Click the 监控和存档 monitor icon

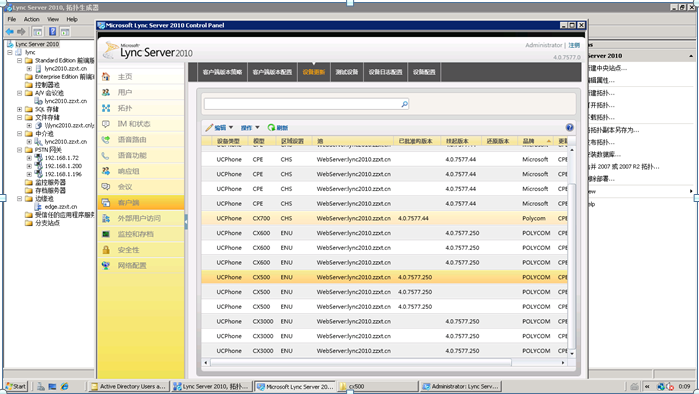point(106,234)
